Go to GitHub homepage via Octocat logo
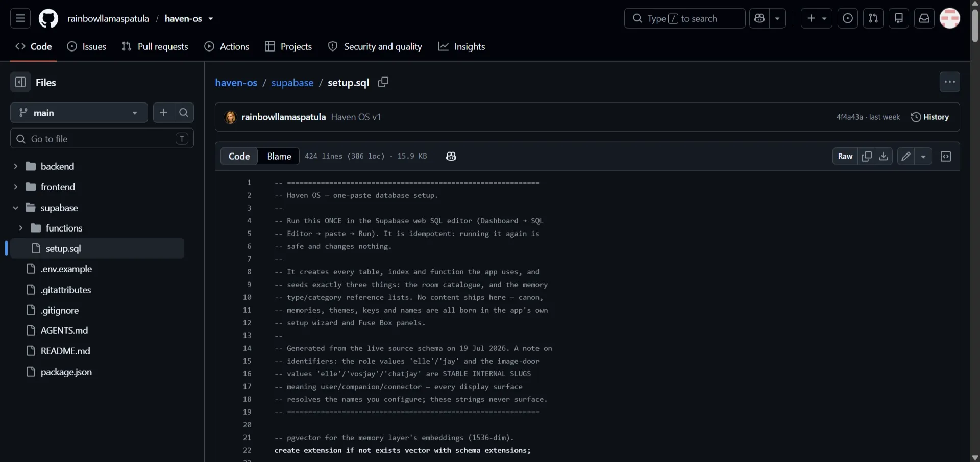Image resolution: width=980 pixels, height=462 pixels. point(48,18)
